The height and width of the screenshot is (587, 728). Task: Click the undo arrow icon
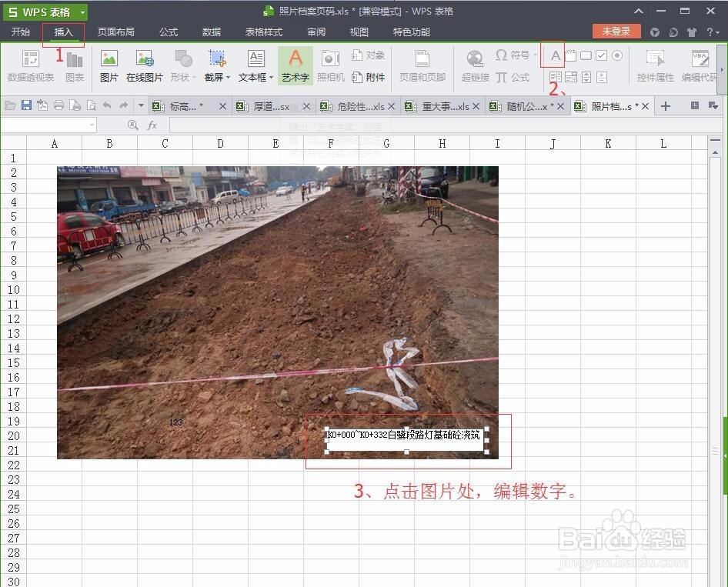[x=107, y=106]
